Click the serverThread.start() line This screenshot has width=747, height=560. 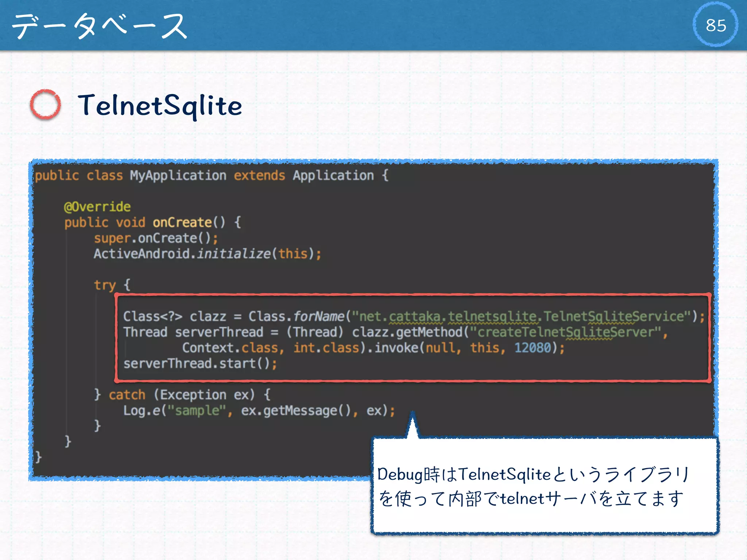point(200,363)
